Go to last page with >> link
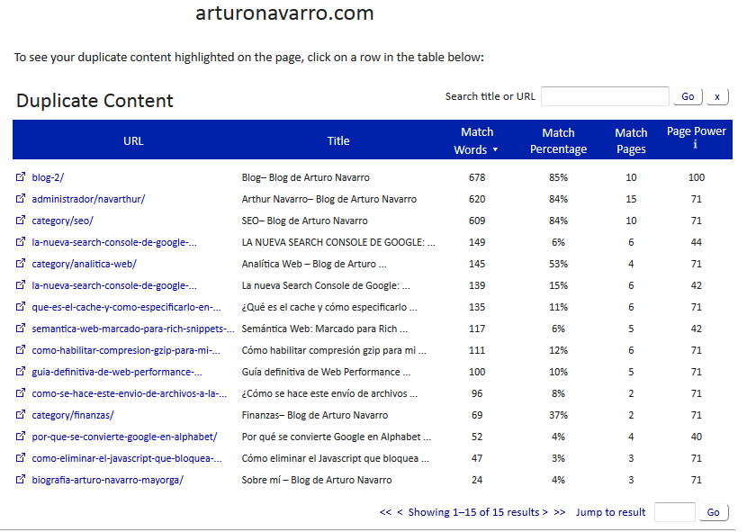The image size is (756, 532). [x=559, y=512]
